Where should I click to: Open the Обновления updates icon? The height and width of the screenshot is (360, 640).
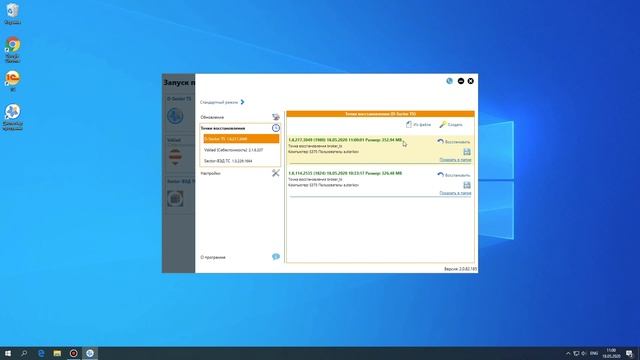pyautogui.click(x=276, y=117)
